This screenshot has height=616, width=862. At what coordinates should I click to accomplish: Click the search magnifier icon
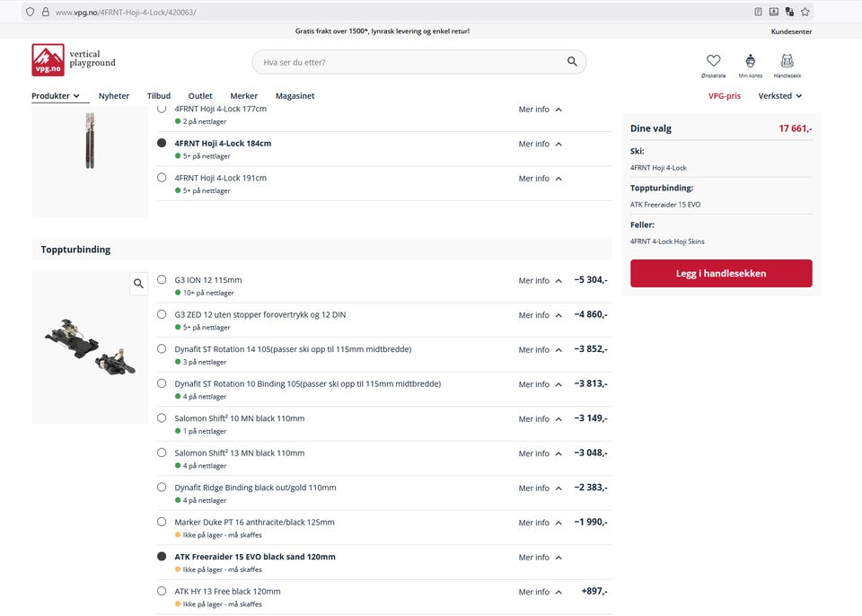(572, 62)
